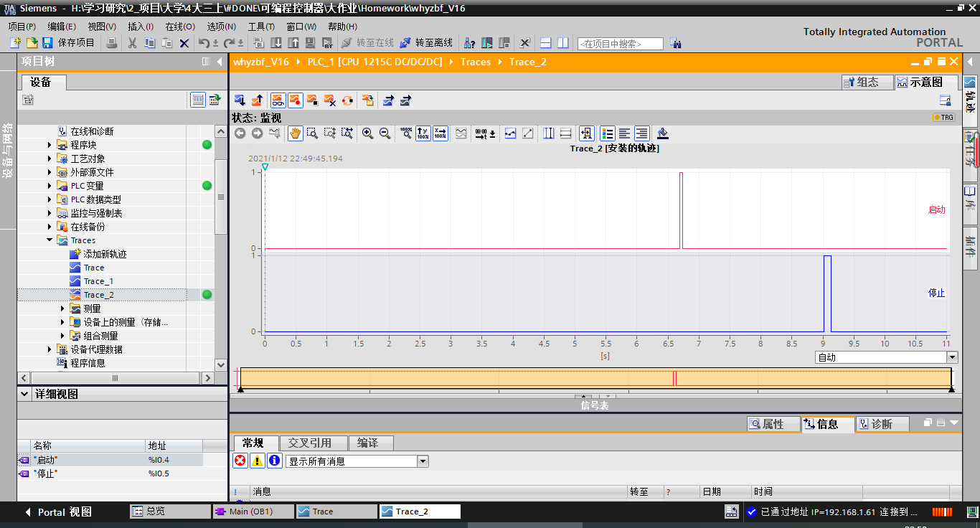Toggle right-aligned legend button
This screenshot has width=980, height=528.
click(642, 133)
